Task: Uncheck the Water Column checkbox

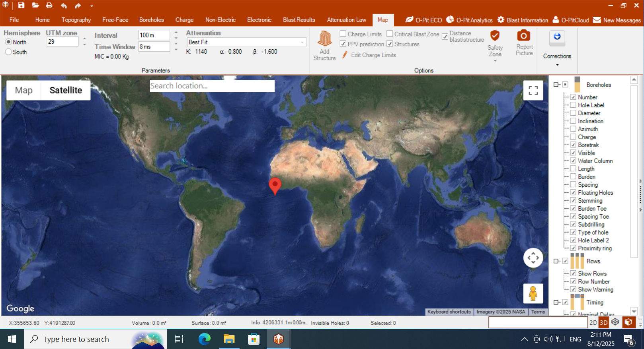Action: pos(573,161)
